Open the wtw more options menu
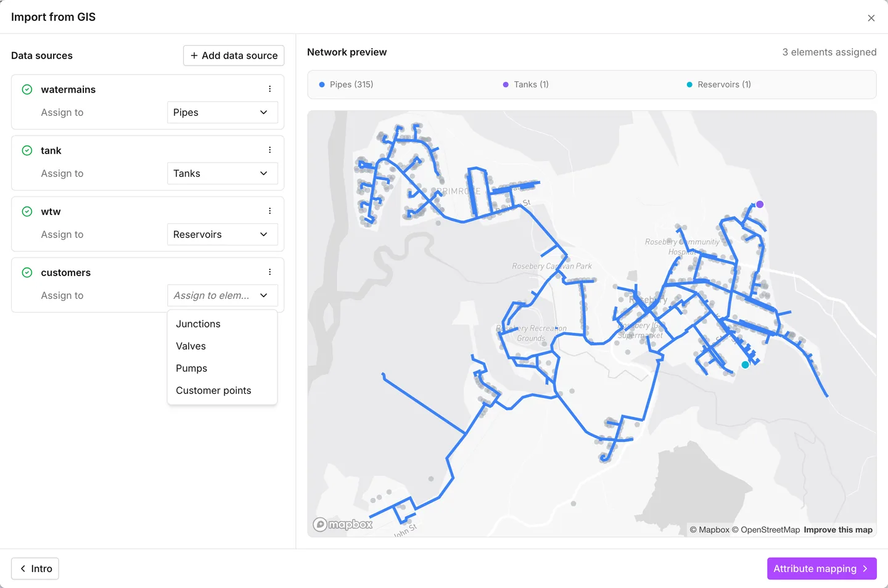This screenshot has height=588, width=888. pyautogui.click(x=269, y=211)
